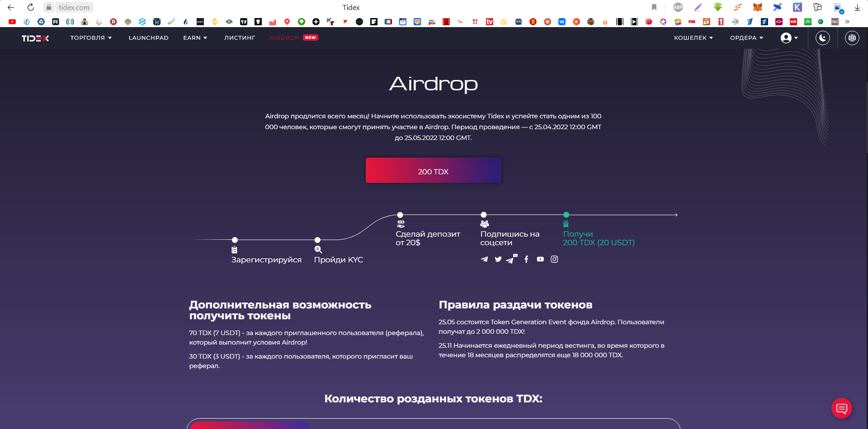Click the AdBlock Plus extension icon
The height and width of the screenshot is (429, 868).
pyautogui.click(x=678, y=7)
